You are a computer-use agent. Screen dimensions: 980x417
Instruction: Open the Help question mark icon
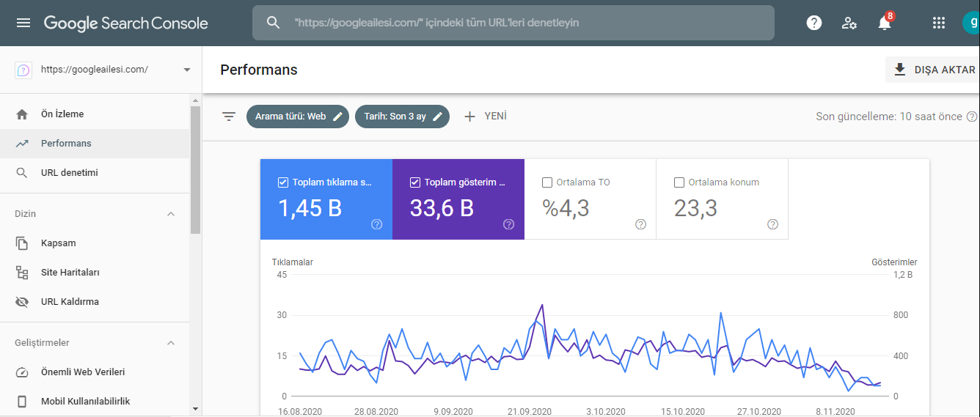pyautogui.click(x=814, y=23)
